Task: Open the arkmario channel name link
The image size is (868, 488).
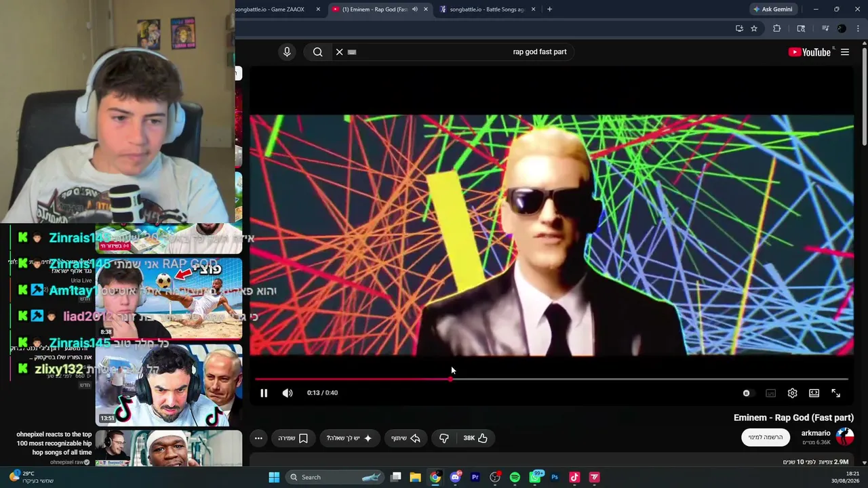Action: [x=816, y=433]
